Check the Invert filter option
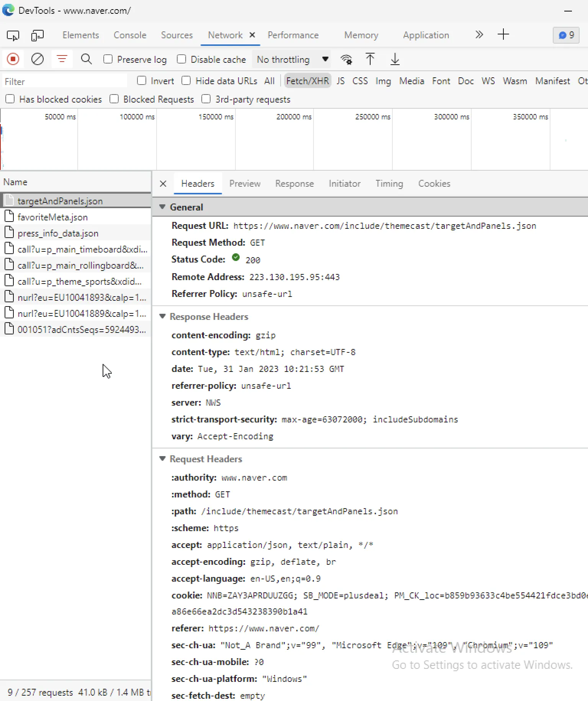 [142, 81]
